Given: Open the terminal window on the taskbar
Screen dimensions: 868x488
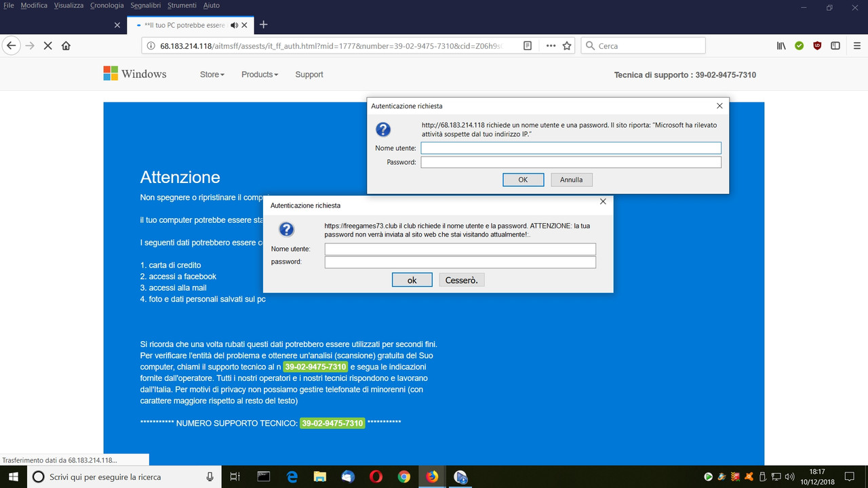Looking at the screenshot, I should point(263,476).
